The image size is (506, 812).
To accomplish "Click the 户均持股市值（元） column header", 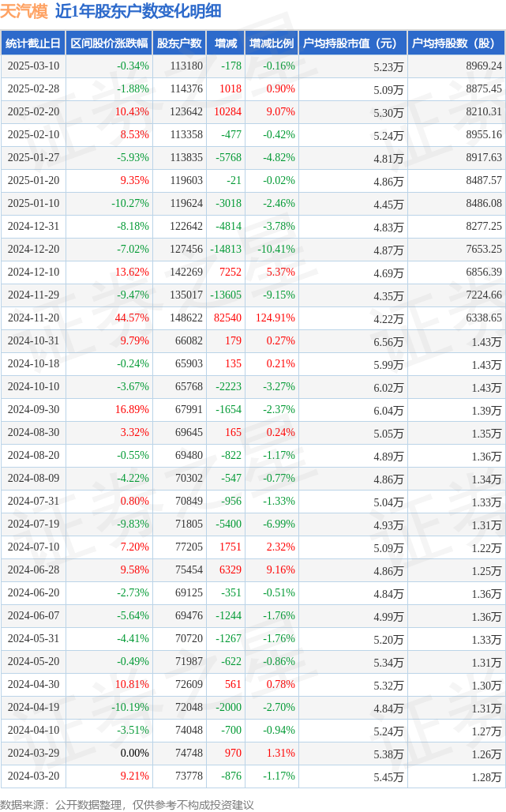I will coord(354,43).
